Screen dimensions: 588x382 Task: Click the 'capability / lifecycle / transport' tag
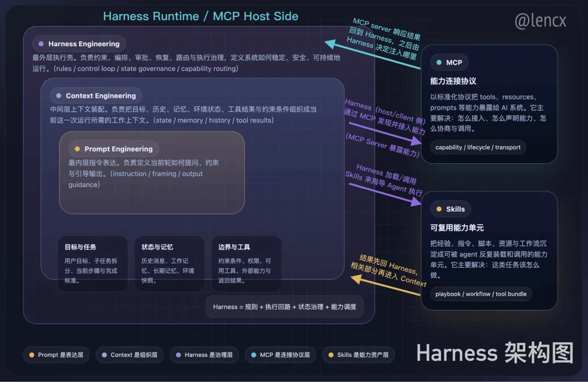pyautogui.click(x=478, y=147)
